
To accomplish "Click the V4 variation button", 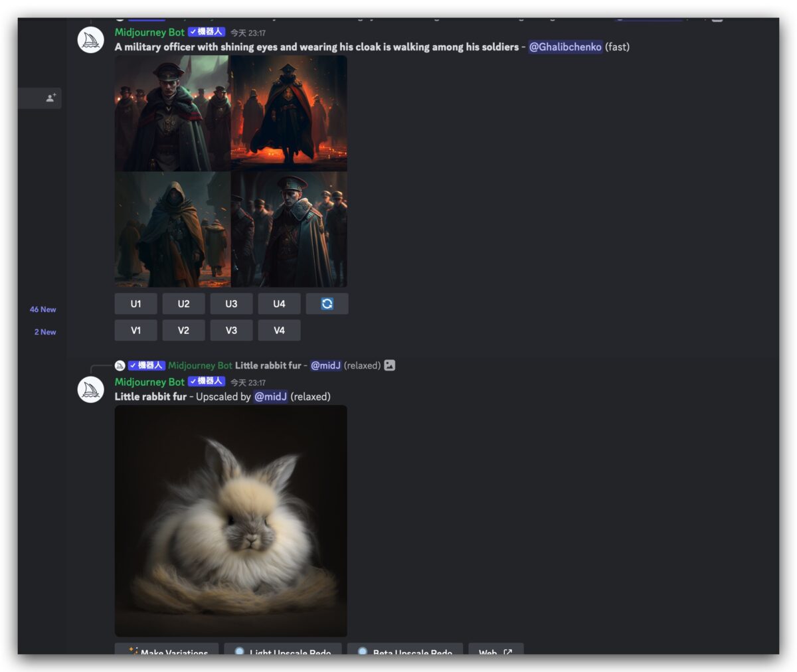I will click(279, 330).
